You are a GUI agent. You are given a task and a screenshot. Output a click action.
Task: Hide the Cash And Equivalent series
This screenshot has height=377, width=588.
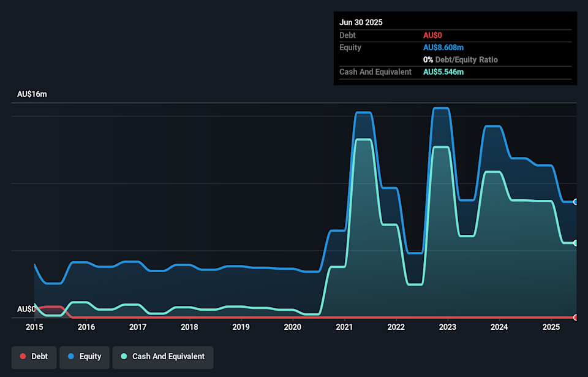point(162,357)
